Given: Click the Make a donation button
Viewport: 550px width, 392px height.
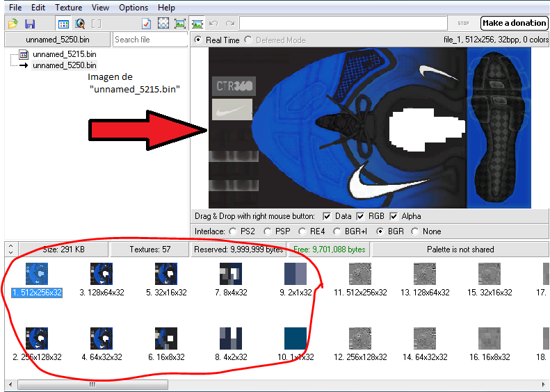Looking at the screenshot, I should tap(513, 23).
